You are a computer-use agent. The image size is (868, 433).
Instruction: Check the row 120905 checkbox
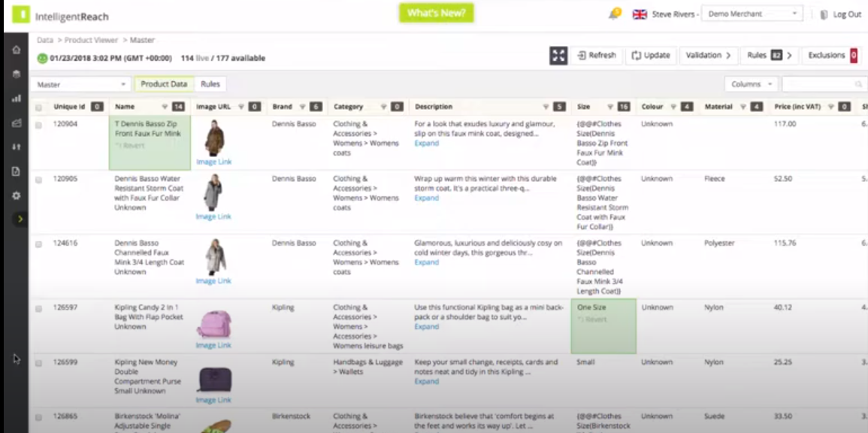(x=39, y=180)
